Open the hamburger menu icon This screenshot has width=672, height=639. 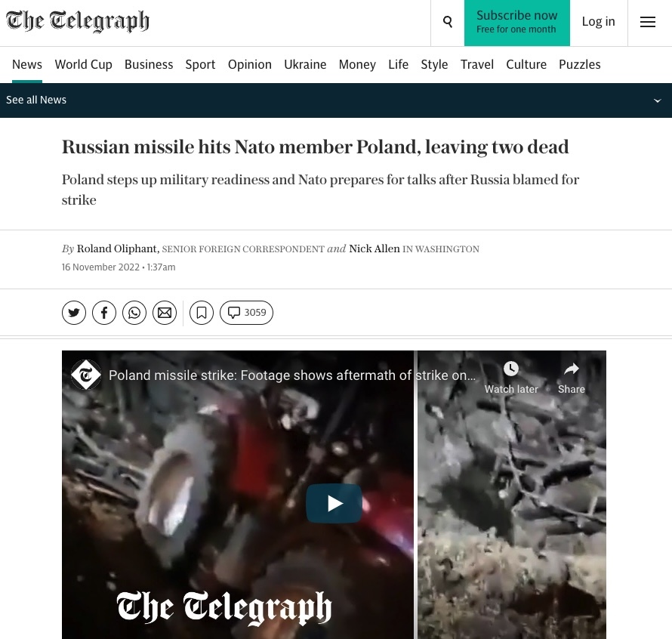pos(648,22)
